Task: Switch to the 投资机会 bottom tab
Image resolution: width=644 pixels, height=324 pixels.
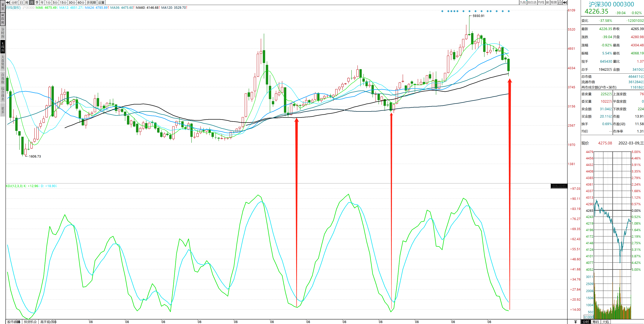Action: 30,322
